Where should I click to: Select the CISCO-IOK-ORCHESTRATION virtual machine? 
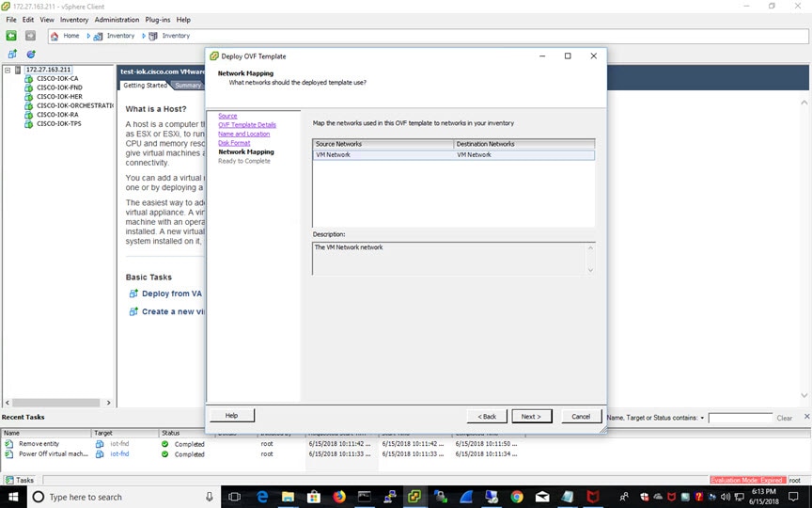(x=74, y=105)
